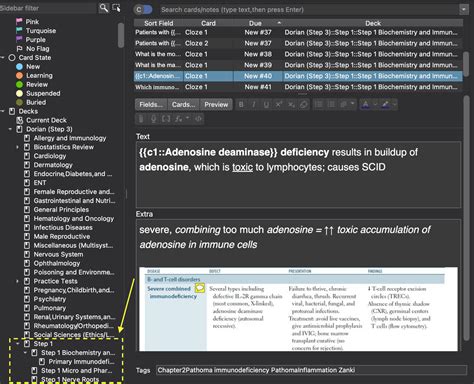This screenshot has width=474, height=384.
Task: Click the sidebar search magnifier tool
Action: pos(104,8)
